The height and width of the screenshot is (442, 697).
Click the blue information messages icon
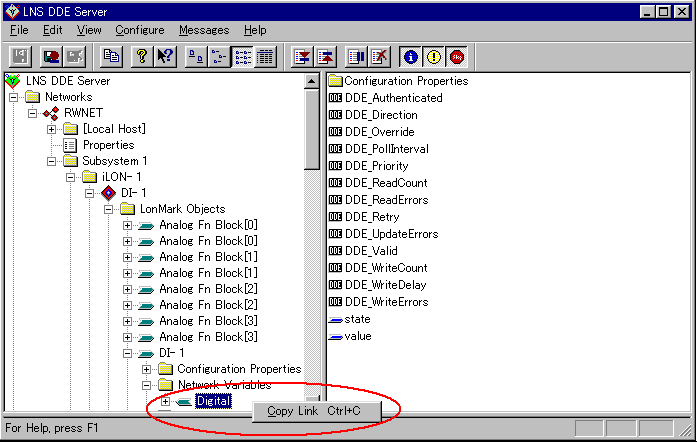click(x=411, y=57)
